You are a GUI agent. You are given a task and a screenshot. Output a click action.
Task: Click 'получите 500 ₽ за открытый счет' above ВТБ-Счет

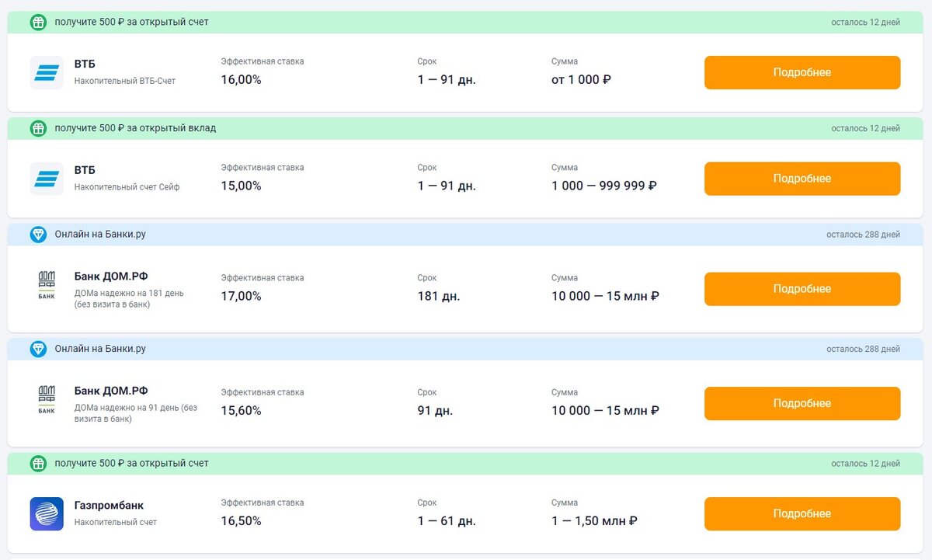[x=131, y=22]
